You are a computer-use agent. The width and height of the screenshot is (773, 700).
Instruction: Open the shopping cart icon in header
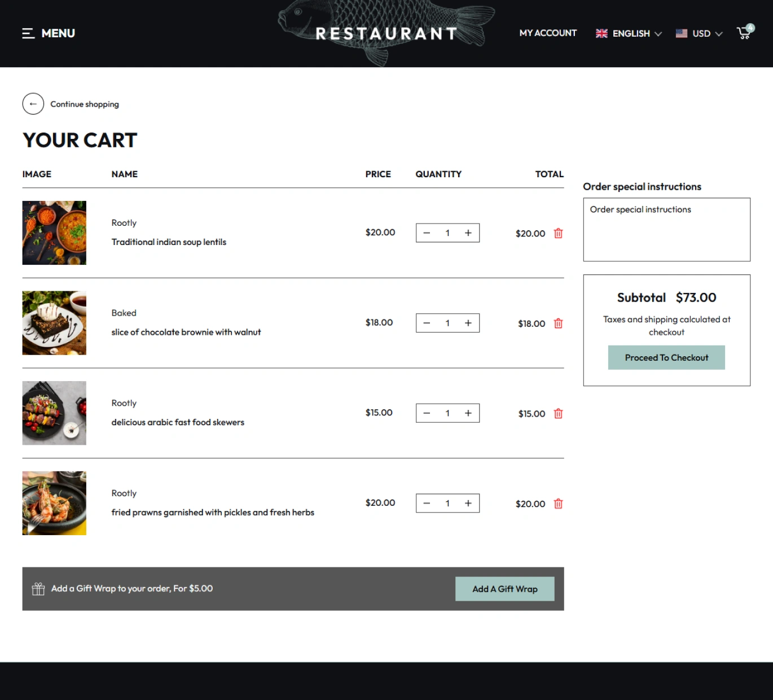(744, 33)
